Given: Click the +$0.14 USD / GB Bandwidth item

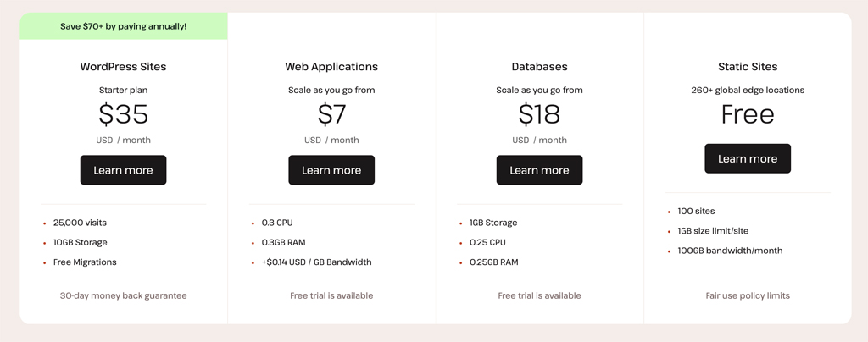Looking at the screenshot, I should click(x=316, y=262).
